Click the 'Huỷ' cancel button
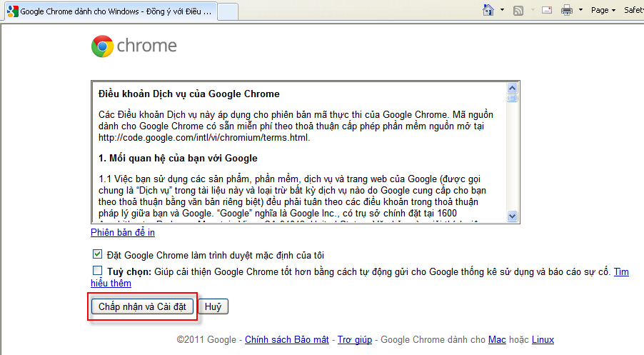This screenshot has height=355, width=644. click(213, 306)
